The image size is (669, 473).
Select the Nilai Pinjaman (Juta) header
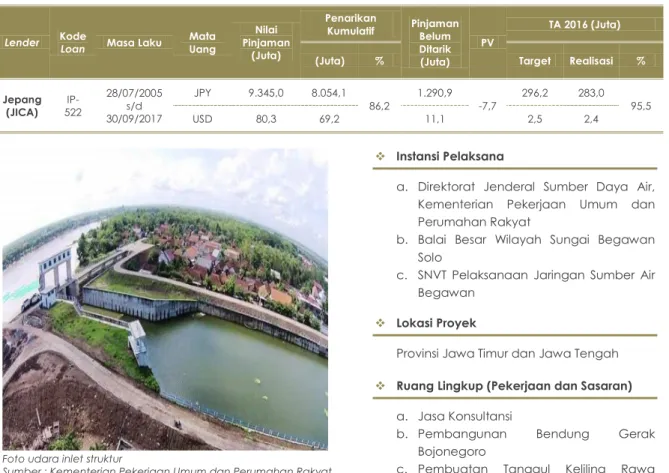(266, 43)
